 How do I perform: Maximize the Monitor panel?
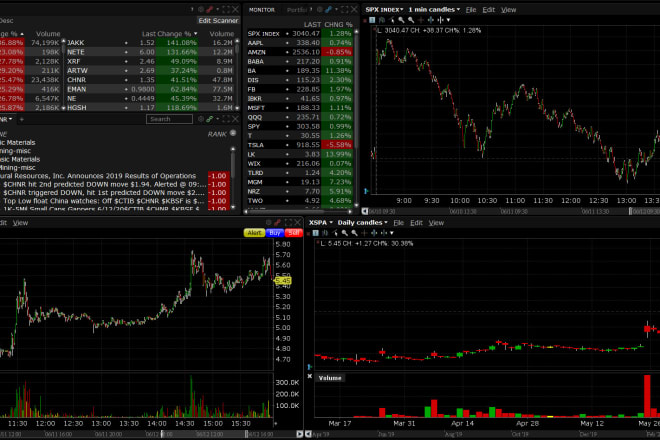(345, 9)
